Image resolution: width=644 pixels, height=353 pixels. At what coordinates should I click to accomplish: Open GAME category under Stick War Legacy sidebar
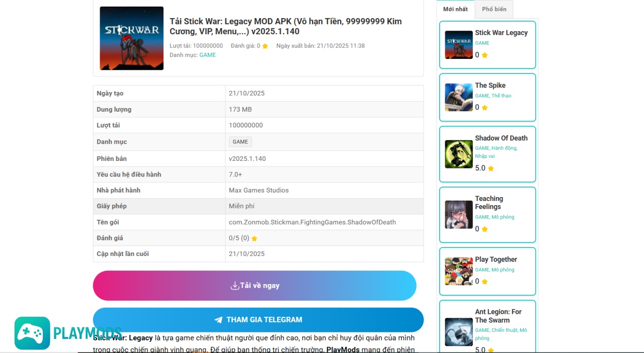pyautogui.click(x=482, y=43)
